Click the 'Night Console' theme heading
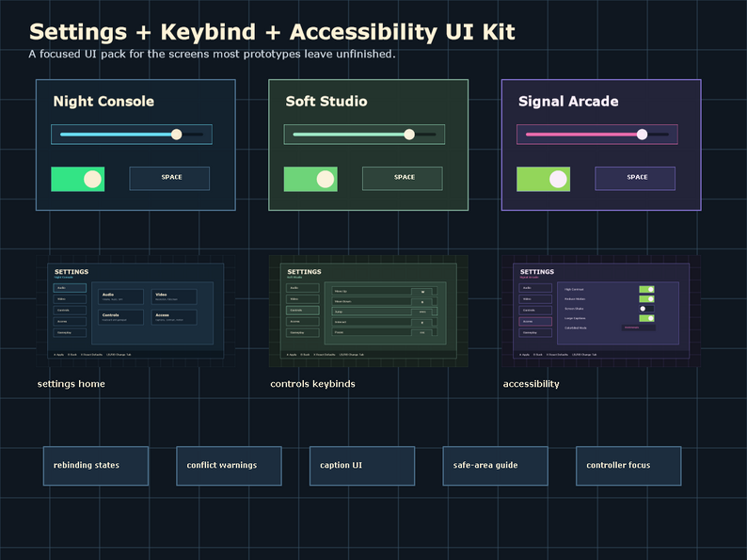The height and width of the screenshot is (560, 747). pyautogui.click(x=103, y=101)
